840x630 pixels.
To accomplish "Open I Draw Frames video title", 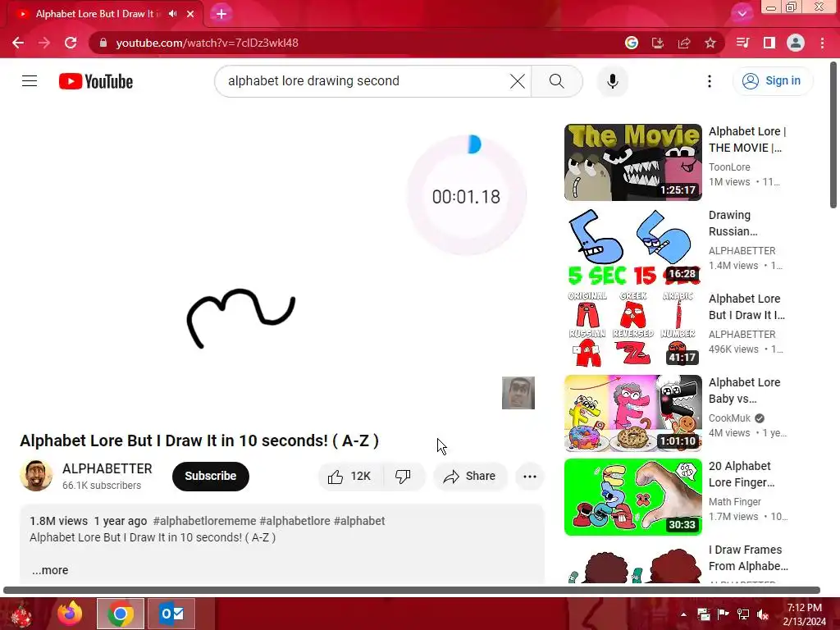I will [748, 558].
